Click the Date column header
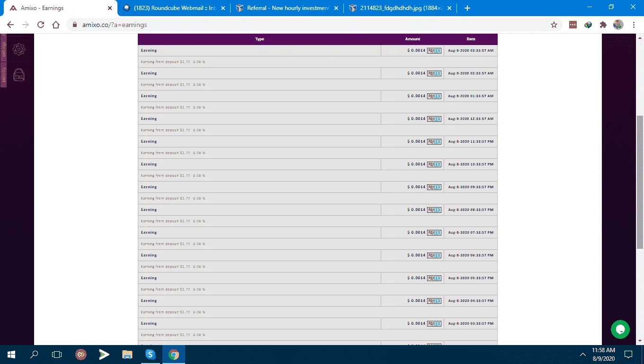Viewport: 644px width, 364px height. (471, 39)
